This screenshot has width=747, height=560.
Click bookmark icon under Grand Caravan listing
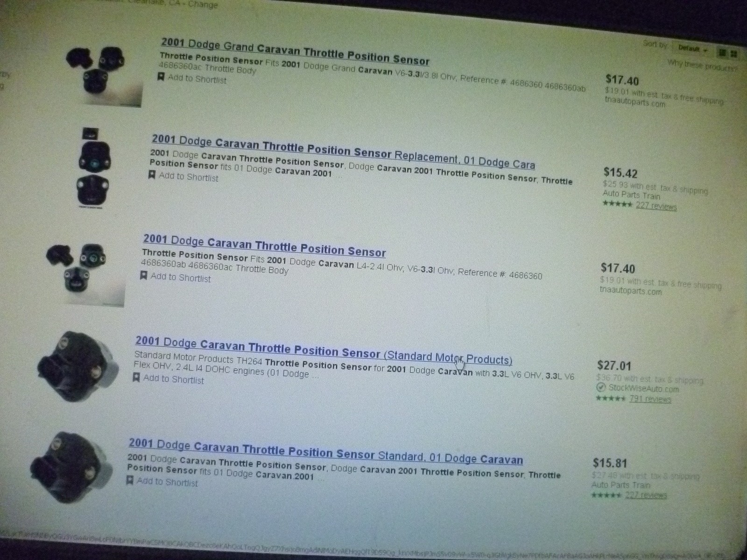click(x=161, y=77)
